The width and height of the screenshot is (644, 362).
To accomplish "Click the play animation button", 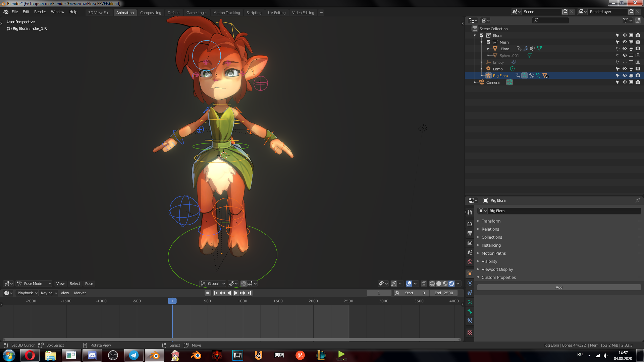I will pos(236,293).
